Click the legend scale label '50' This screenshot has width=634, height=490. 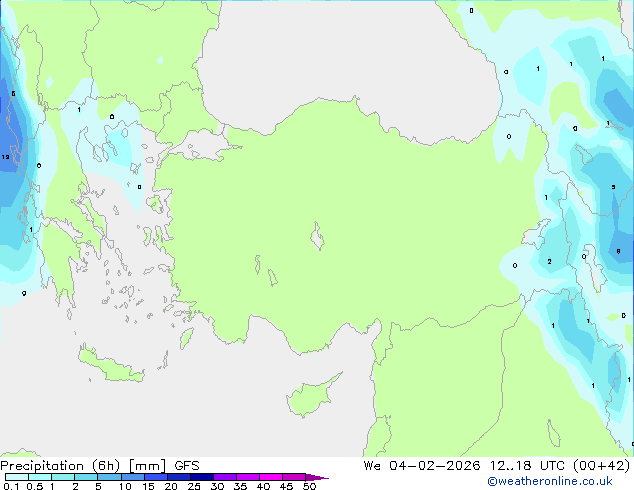click(309, 486)
